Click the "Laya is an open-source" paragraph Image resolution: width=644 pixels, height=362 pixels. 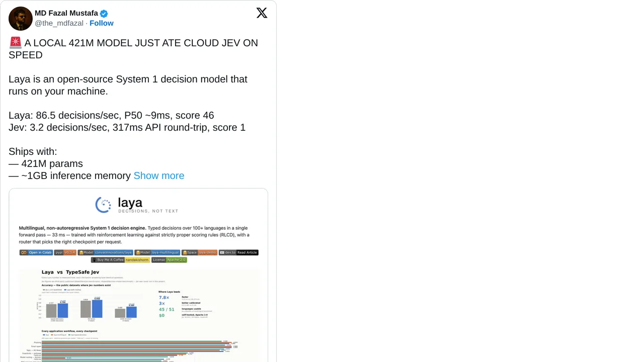[128, 85]
